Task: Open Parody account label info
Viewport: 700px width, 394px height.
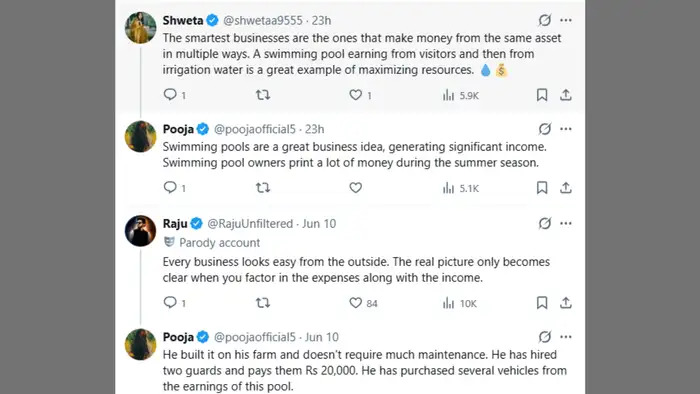Action: [x=212, y=243]
